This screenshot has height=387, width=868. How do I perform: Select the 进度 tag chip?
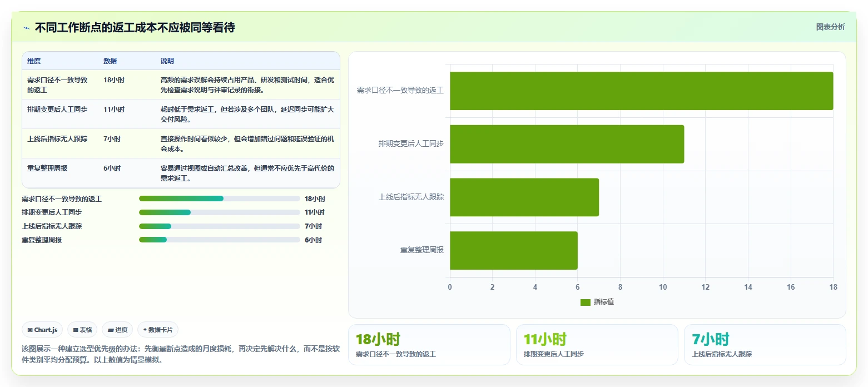click(117, 330)
